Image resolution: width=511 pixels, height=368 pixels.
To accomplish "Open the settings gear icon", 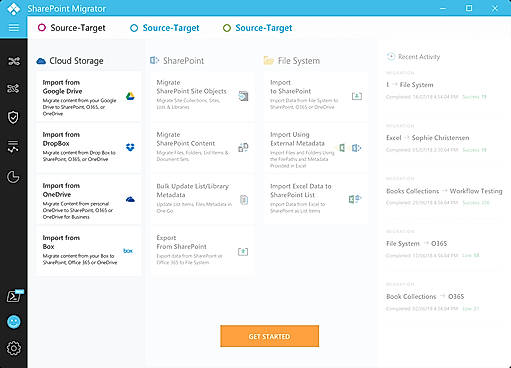I will click(14, 348).
